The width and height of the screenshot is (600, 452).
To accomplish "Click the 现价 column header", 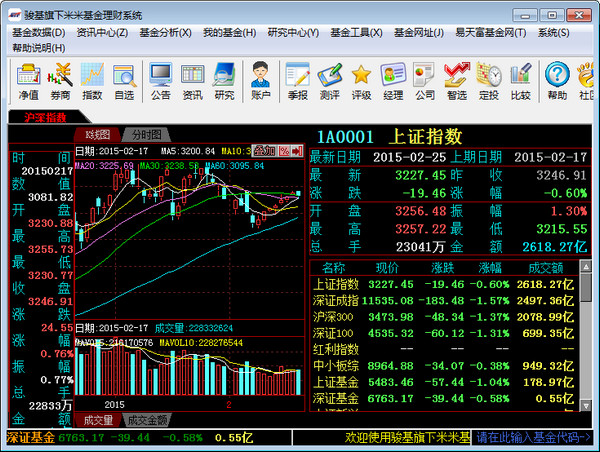I will (x=387, y=268).
